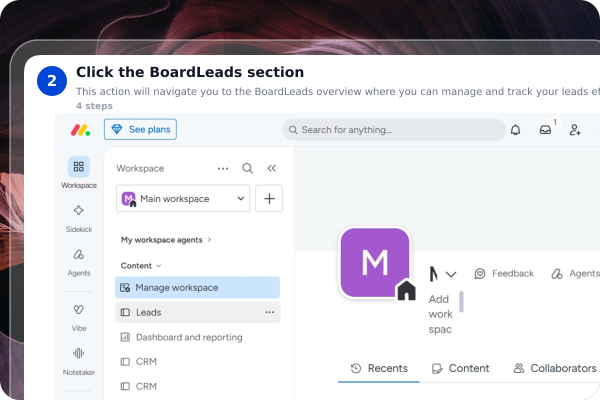This screenshot has width=600, height=400.
Task: Open the Workspace panel three-dot menu
Action: [x=223, y=168]
